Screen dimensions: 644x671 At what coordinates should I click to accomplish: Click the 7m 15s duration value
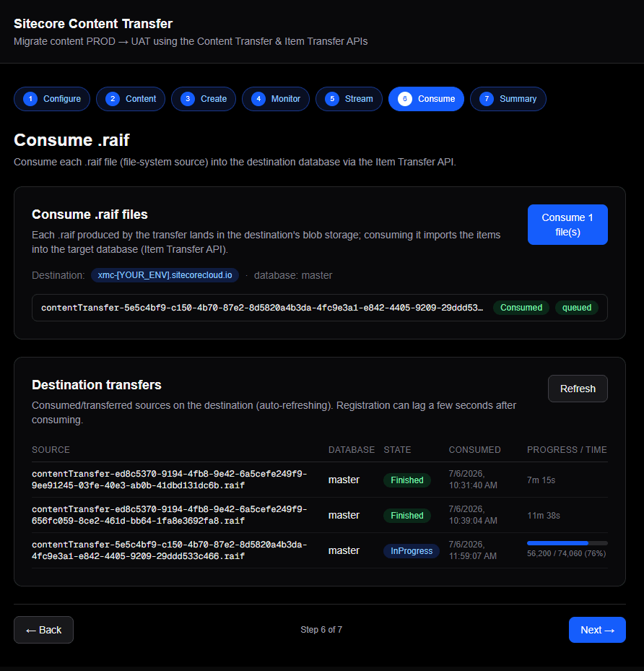click(x=541, y=480)
